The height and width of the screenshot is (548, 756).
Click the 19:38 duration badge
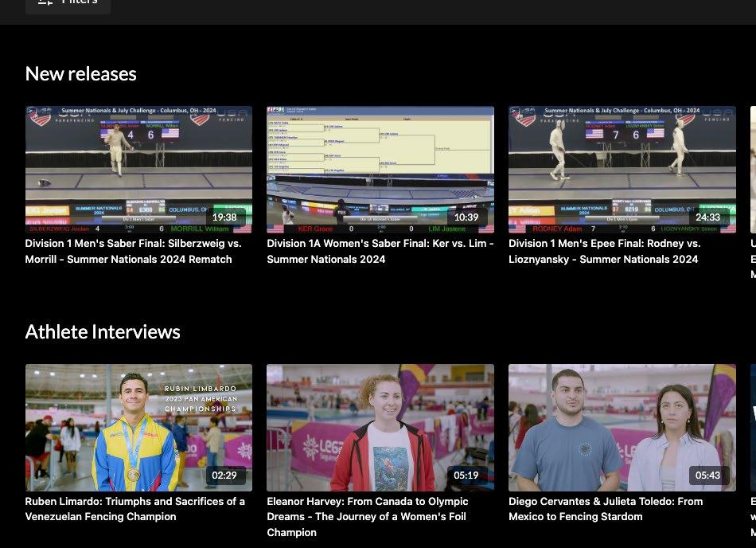[224, 217]
